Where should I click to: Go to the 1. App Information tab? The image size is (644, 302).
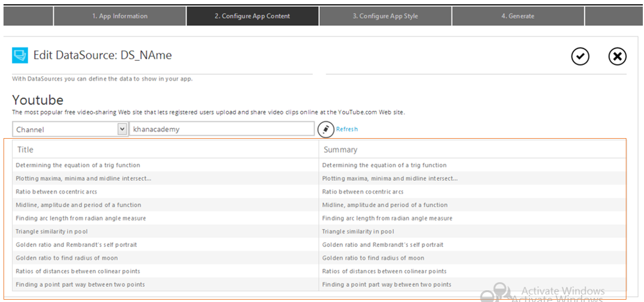[120, 16]
